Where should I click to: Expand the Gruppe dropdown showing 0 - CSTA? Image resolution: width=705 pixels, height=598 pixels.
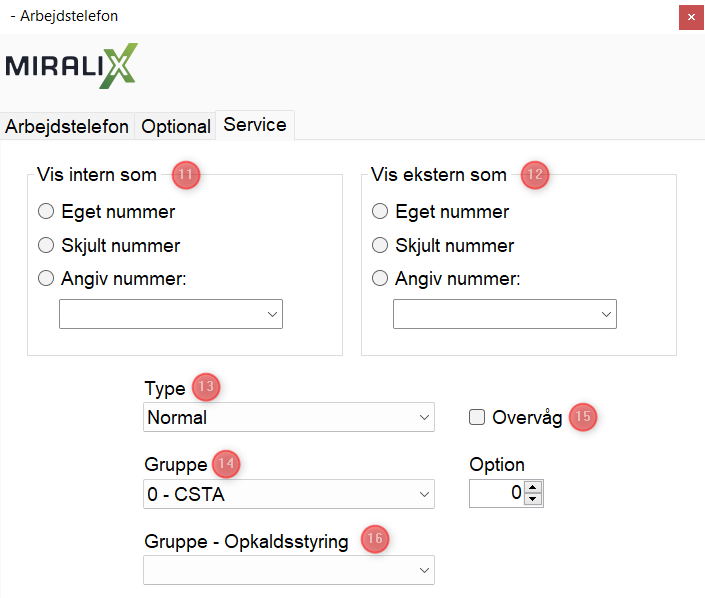click(x=289, y=494)
